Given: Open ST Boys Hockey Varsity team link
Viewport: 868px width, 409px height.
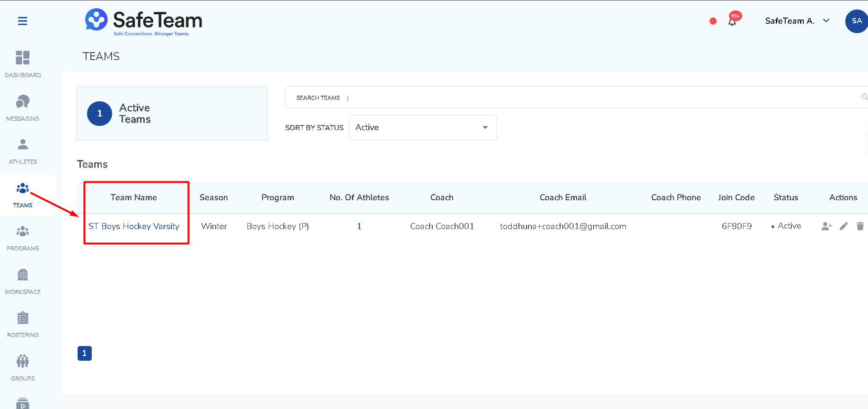Looking at the screenshot, I should tap(134, 226).
